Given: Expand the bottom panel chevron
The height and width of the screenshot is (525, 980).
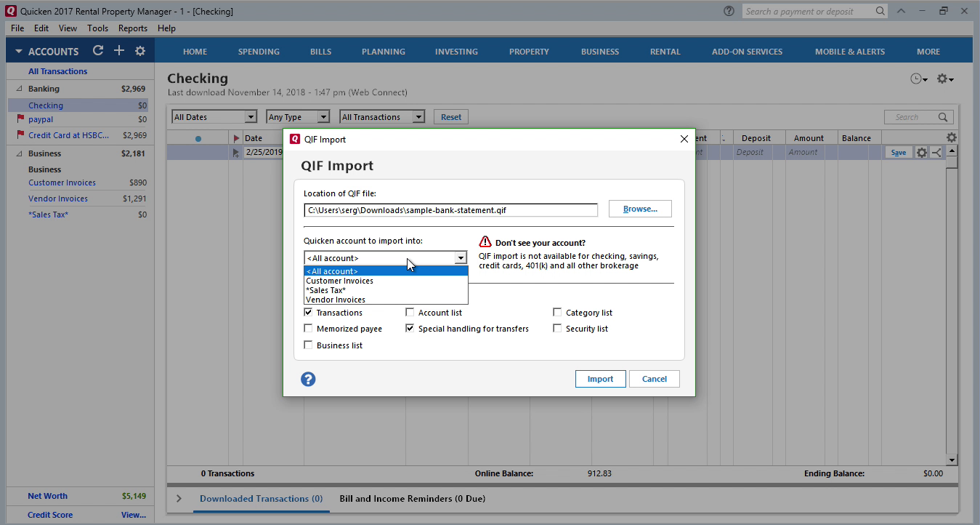Looking at the screenshot, I should click(x=179, y=499).
